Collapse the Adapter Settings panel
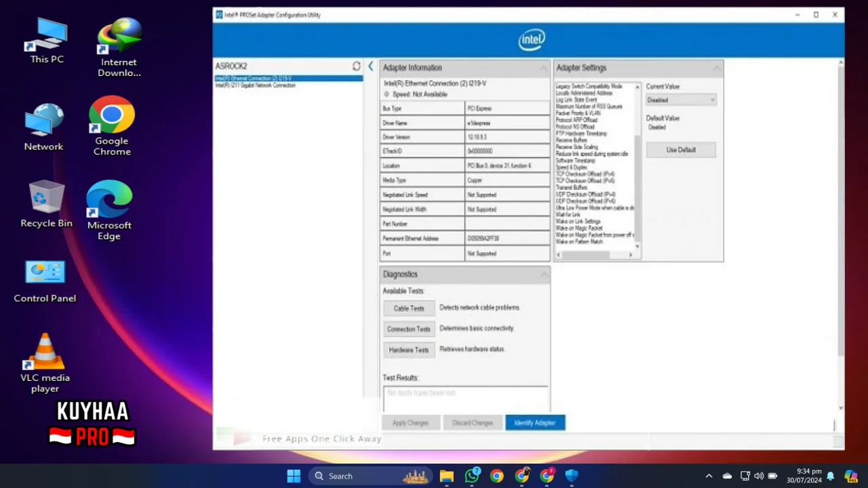The width and height of the screenshot is (868, 488). (717, 68)
